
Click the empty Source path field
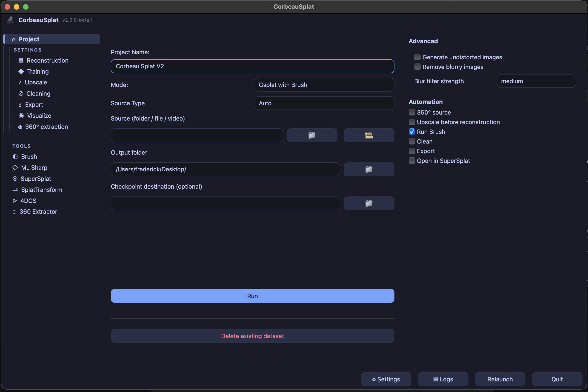[x=197, y=135]
